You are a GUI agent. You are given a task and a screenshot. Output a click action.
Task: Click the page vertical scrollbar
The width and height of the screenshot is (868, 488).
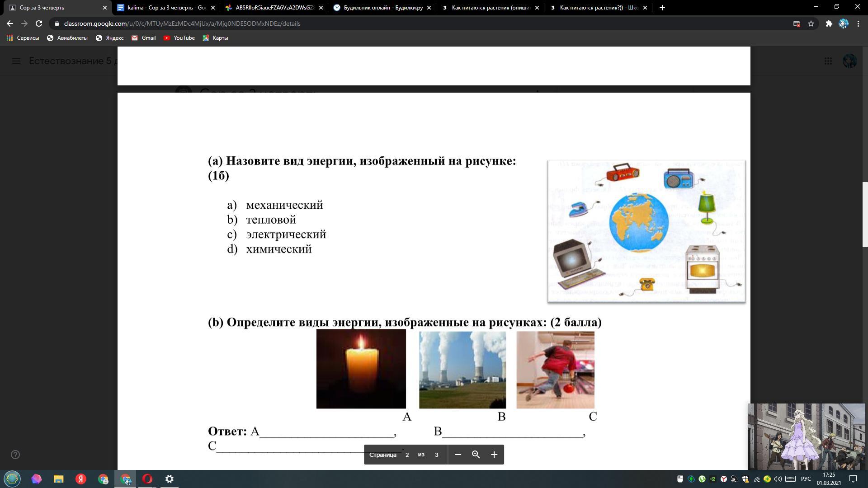coord(865,215)
